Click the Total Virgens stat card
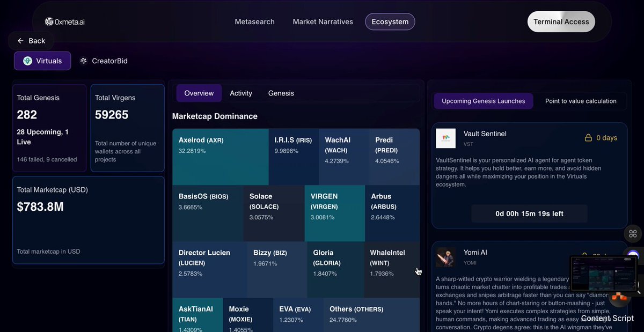Screen dimensions: 644x332 [x=128, y=128]
